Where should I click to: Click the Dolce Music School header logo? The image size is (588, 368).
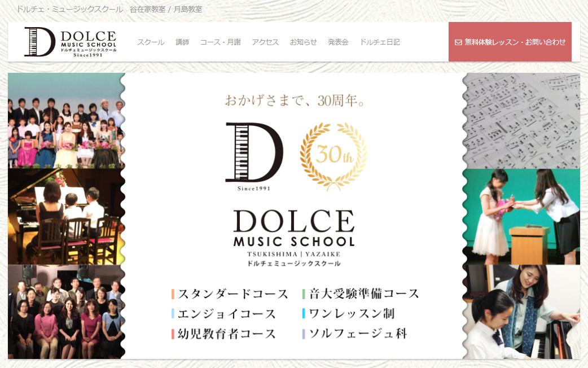[x=71, y=42]
